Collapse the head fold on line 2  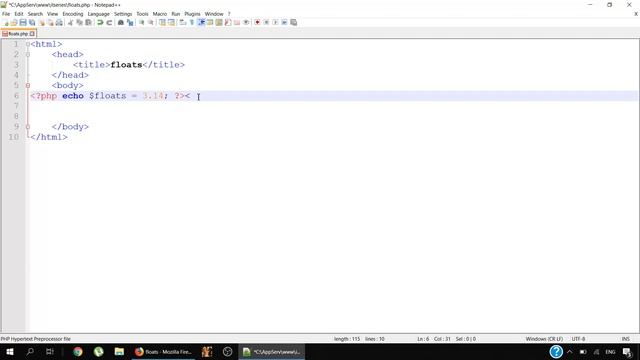point(28,54)
